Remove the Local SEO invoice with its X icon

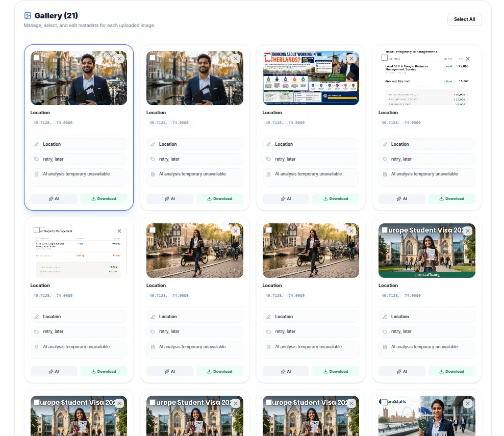click(468, 59)
